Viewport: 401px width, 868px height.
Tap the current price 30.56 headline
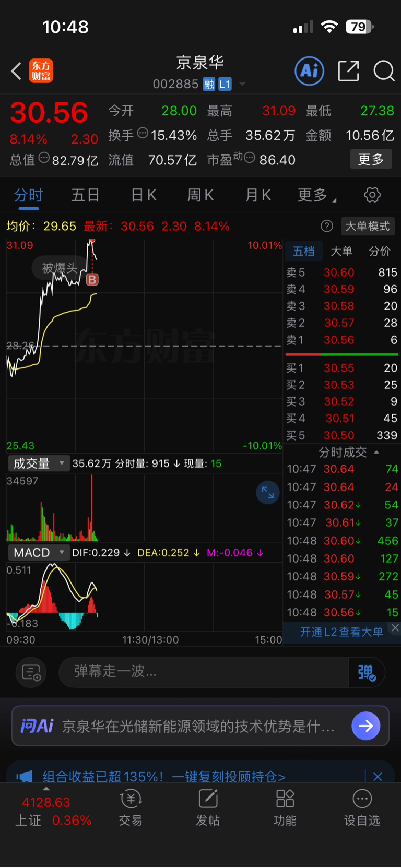(49, 113)
